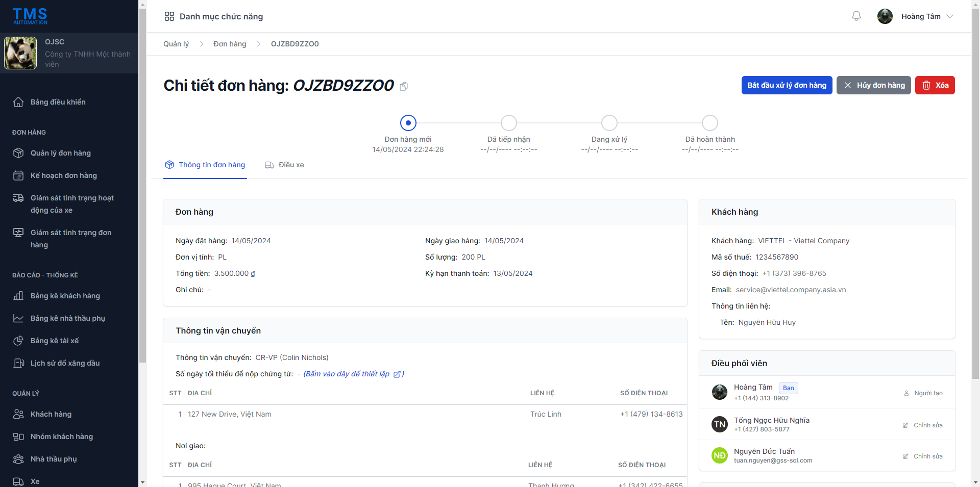Open Giám sát tình trạng hoạt động của xe
The image size is (980, 487).
(71, 204)
